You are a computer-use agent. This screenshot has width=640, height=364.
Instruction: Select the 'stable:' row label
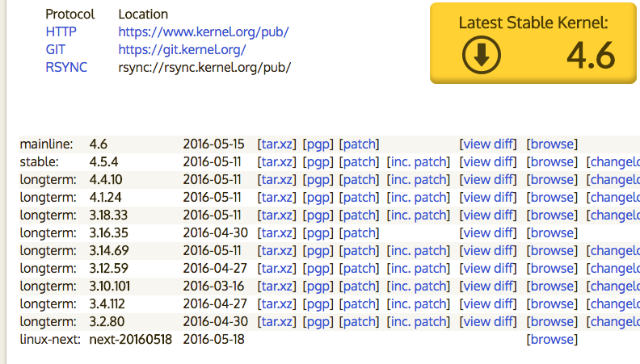coord(39,162)
